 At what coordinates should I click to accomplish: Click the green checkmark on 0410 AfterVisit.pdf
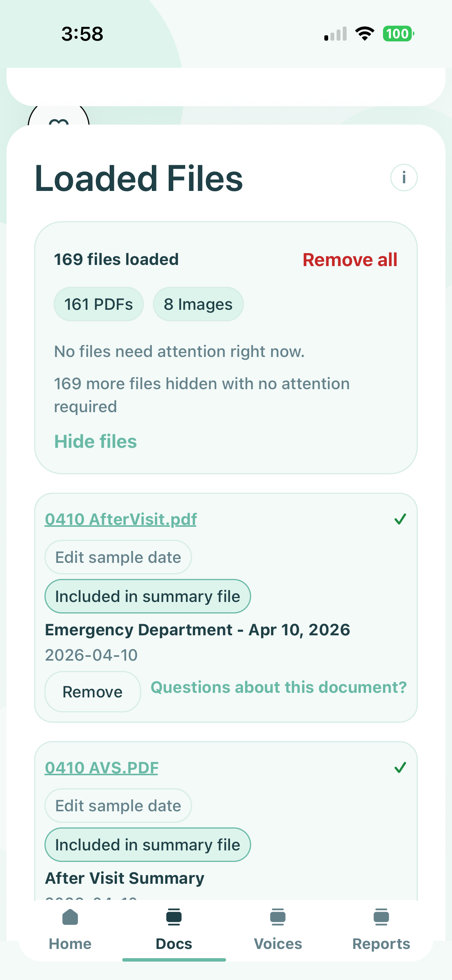click(400, 519)
